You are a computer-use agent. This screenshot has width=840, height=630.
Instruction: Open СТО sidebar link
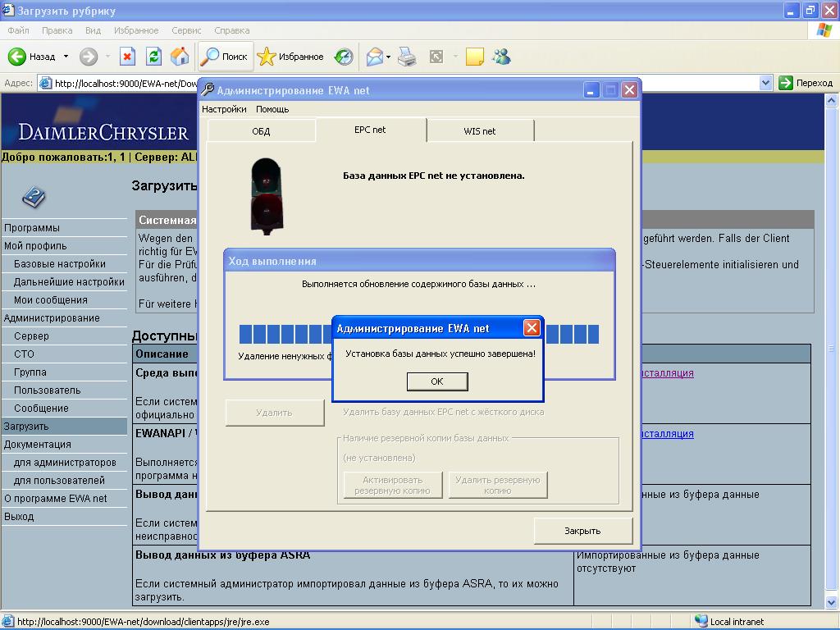tap(24, 354)
